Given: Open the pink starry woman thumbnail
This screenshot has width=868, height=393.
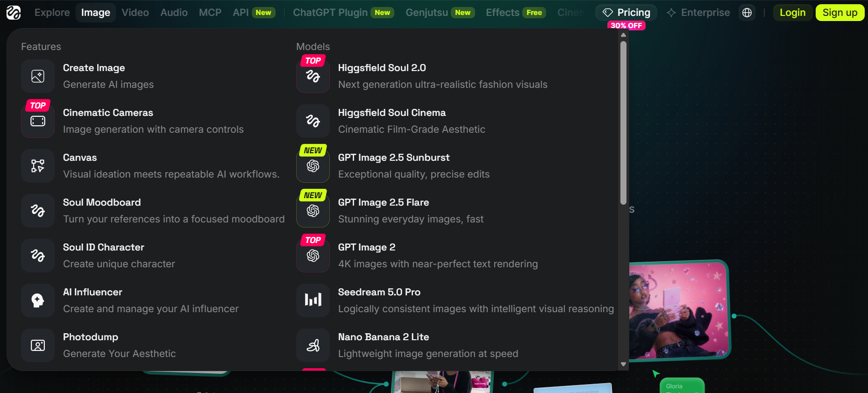Looking at the screenshot, I should pos(679,310).
